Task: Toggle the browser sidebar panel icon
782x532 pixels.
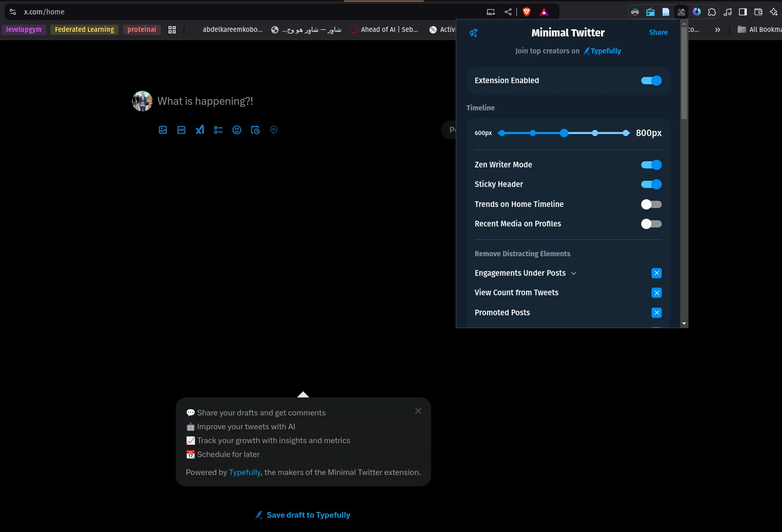Action: tap(743, 12)
